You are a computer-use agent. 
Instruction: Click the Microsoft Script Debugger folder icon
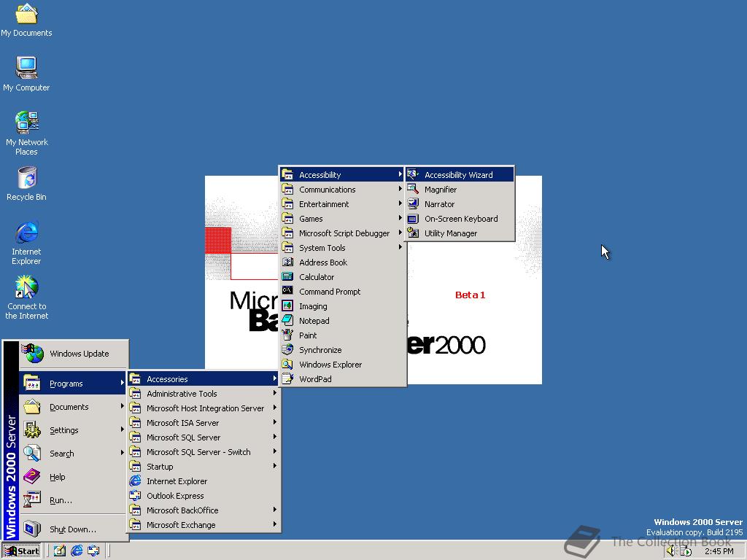pyautogui.click(x=287, y=233)
